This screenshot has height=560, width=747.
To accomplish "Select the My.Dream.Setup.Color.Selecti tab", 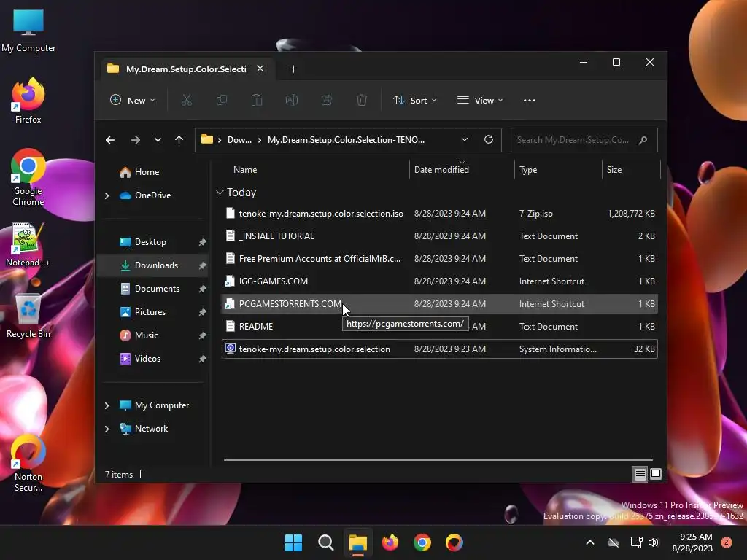I will point(186,69).
